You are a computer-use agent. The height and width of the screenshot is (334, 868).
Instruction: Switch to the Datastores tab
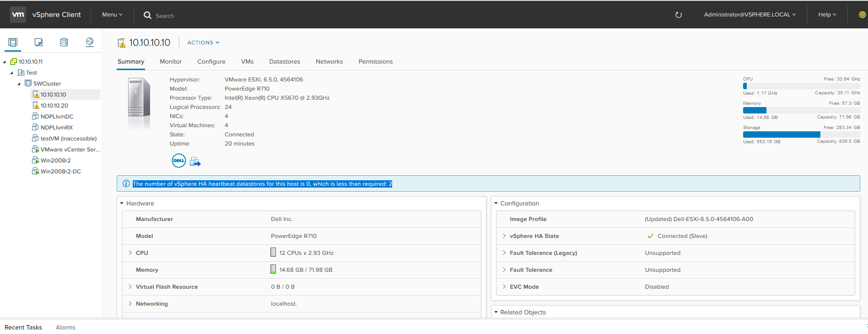pyautogui.click(x=285, y=62)
